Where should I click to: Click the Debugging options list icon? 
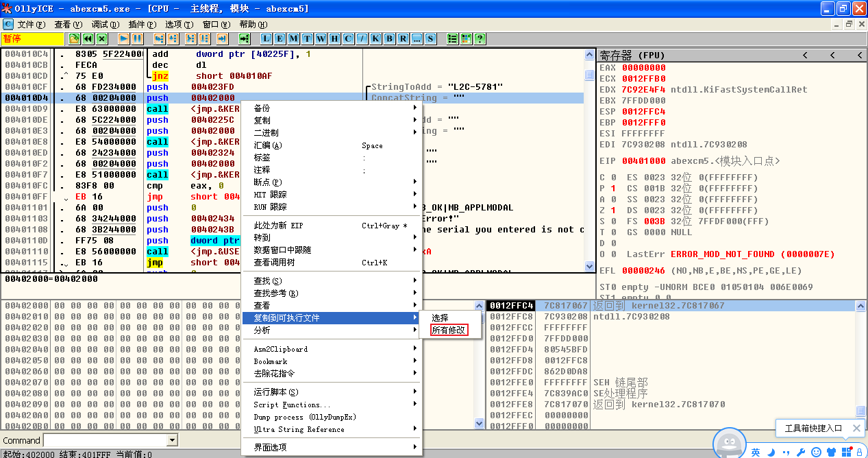pos(454,38)
